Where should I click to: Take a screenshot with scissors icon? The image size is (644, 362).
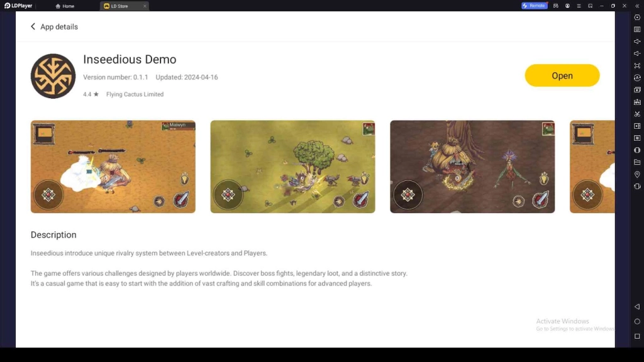(637, 114)
